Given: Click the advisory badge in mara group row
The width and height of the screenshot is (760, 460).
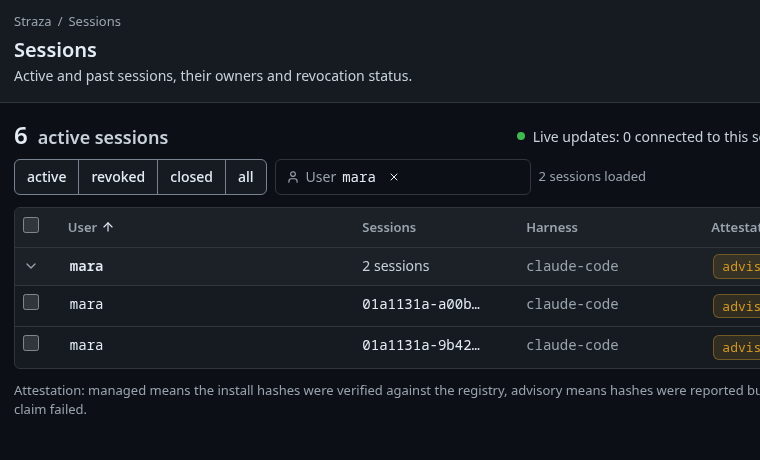Looking at the screenshot, I should 737,267.
